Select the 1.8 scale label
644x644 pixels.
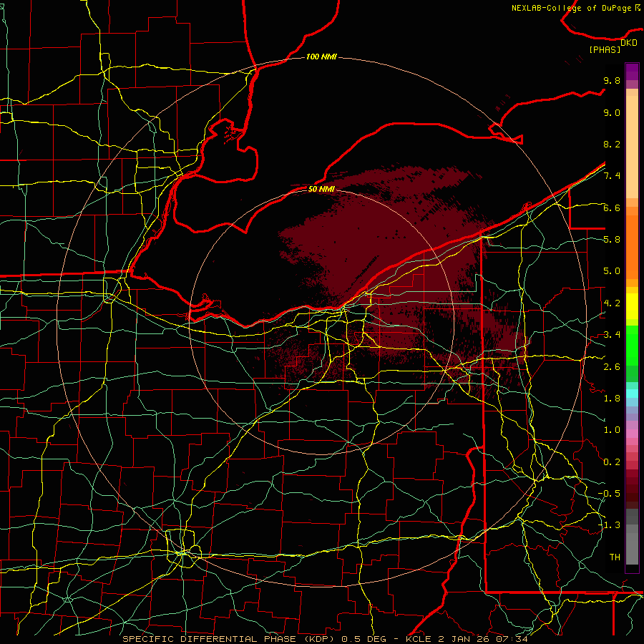(612, 399)
